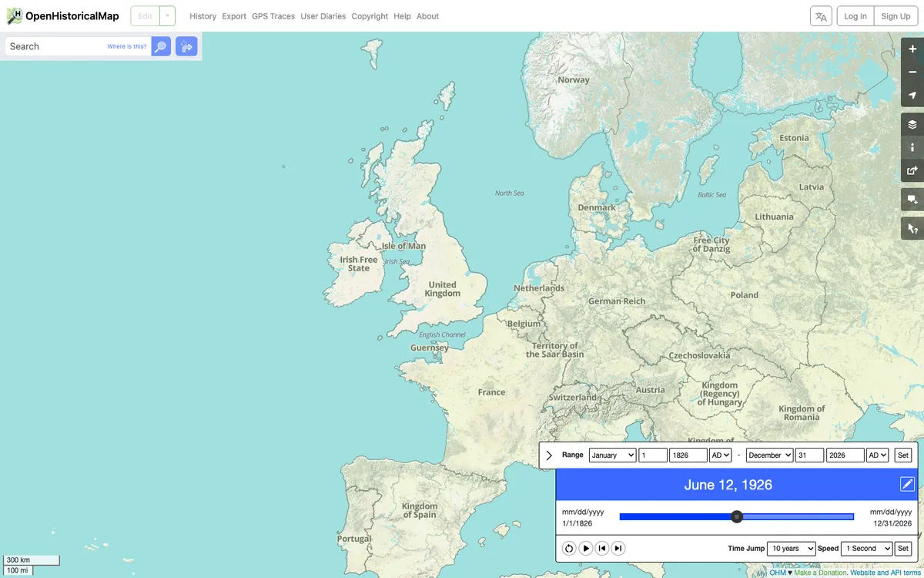Open the Speed 1 Second dropdown
The height and width of the screenshot is (578, 924).
866,549
